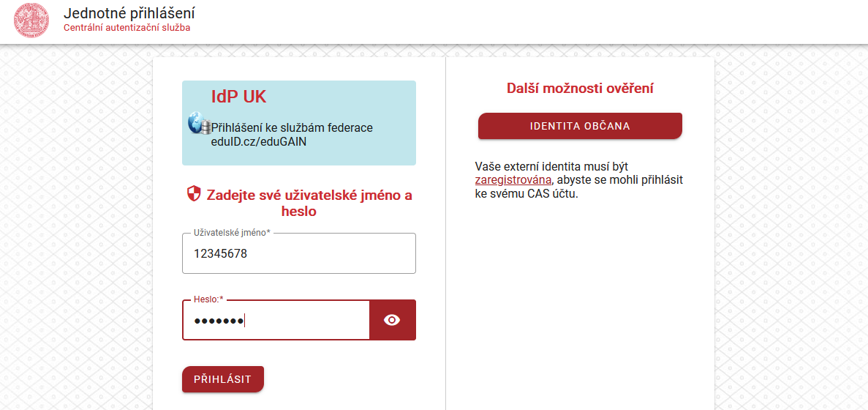Focus the Heslo password field with dots
This screenshot has height=410, width=868.
[x=276, y=321]
